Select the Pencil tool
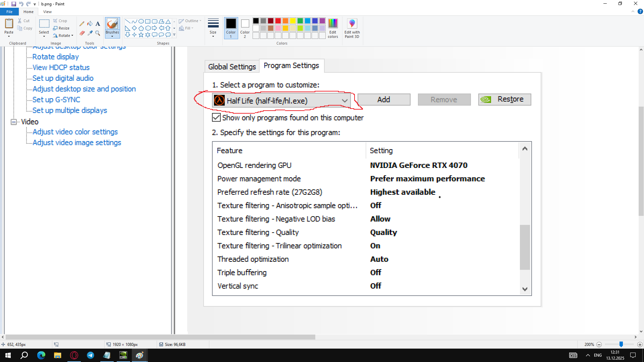The height and width of the screenshot is (362, 644). (82, 24)
